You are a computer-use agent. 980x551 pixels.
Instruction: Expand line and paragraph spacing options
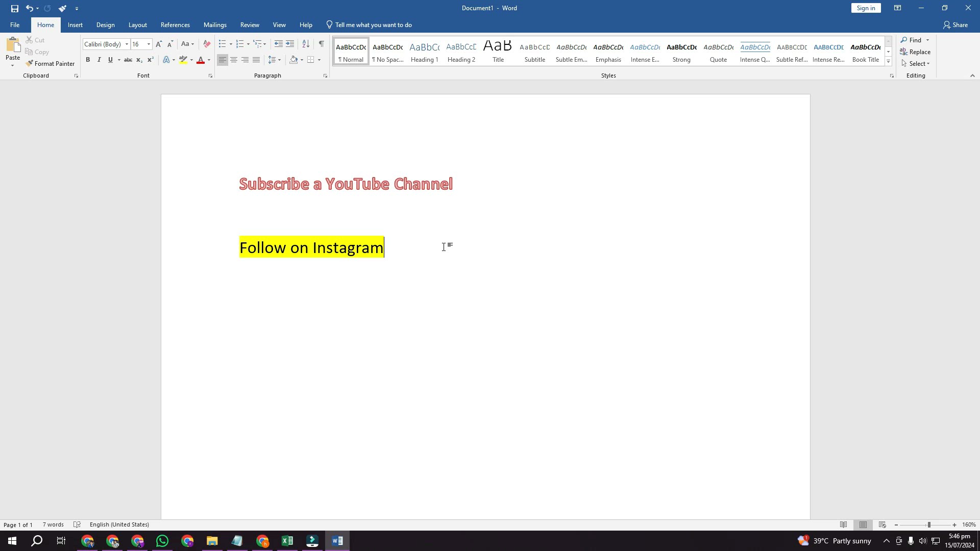pos(275,60)
